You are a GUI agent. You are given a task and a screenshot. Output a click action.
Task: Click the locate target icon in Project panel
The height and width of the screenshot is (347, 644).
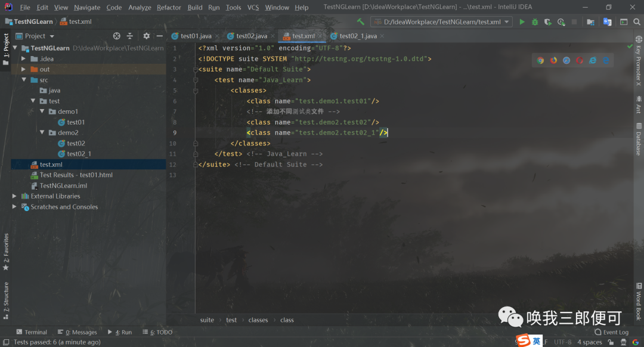pos(117,36)
